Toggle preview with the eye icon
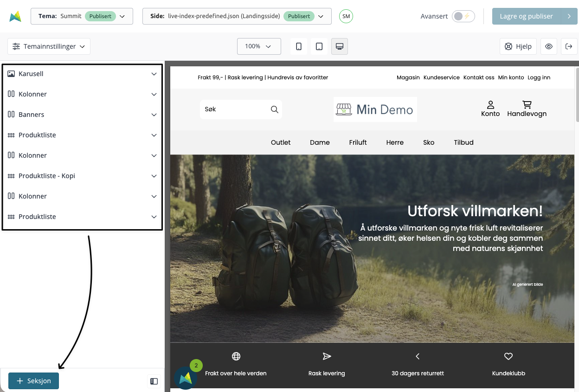 point(549,46)
